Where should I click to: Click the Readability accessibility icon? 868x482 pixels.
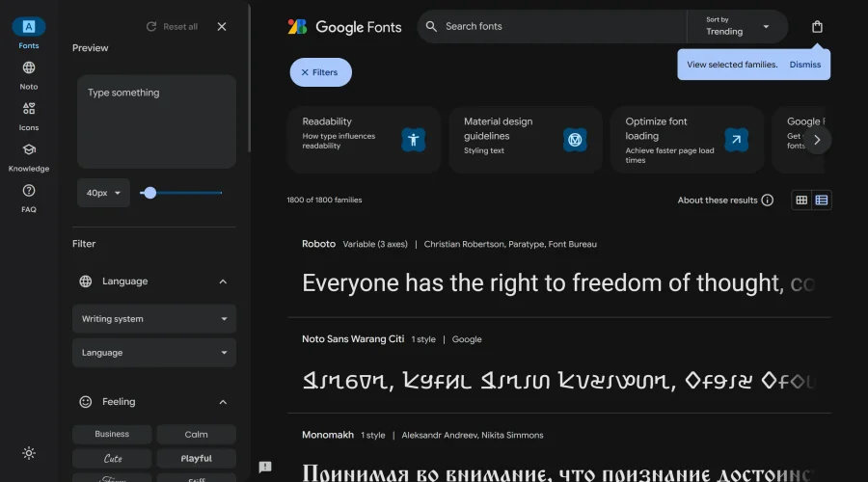413,140
